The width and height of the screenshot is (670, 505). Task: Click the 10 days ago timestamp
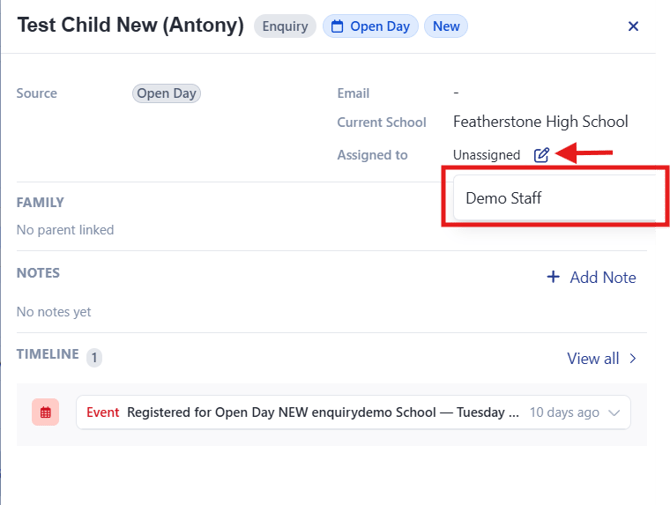pyautogui.click(x=564, y=412)
